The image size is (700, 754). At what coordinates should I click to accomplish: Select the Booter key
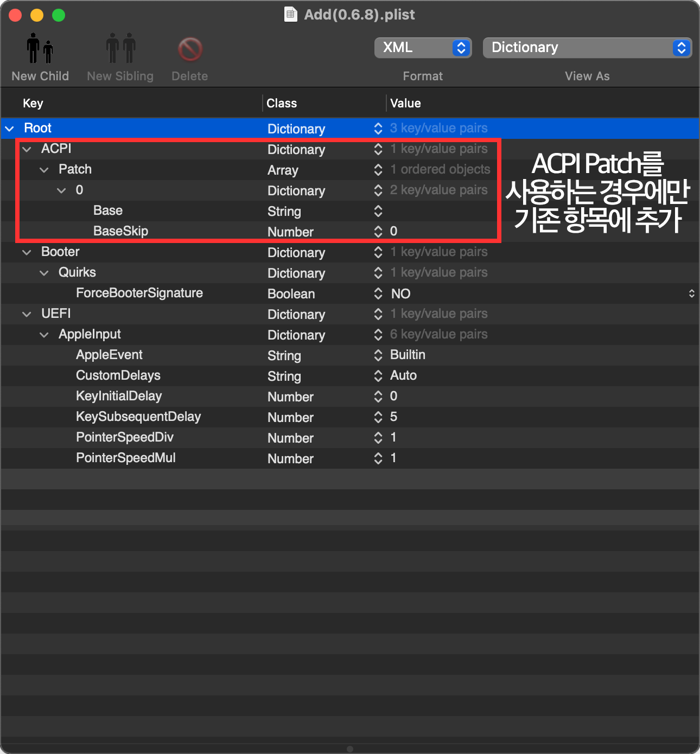[60, 252]
